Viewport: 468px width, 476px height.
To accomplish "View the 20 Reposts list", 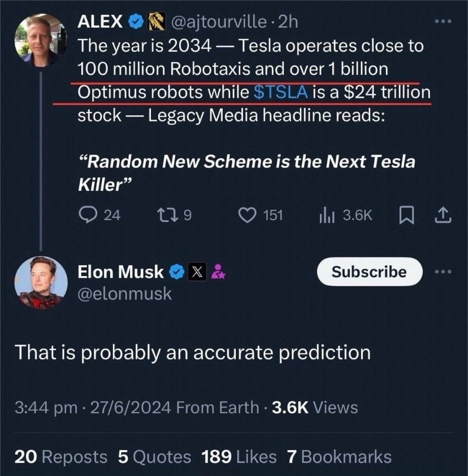I will [x=60, y=457].
